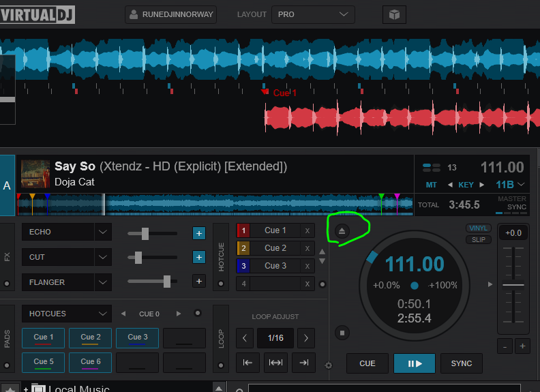Click the pitch reset +0.0 button
The height and width of the screenshot is (392, 540).
tap(513, 233)
